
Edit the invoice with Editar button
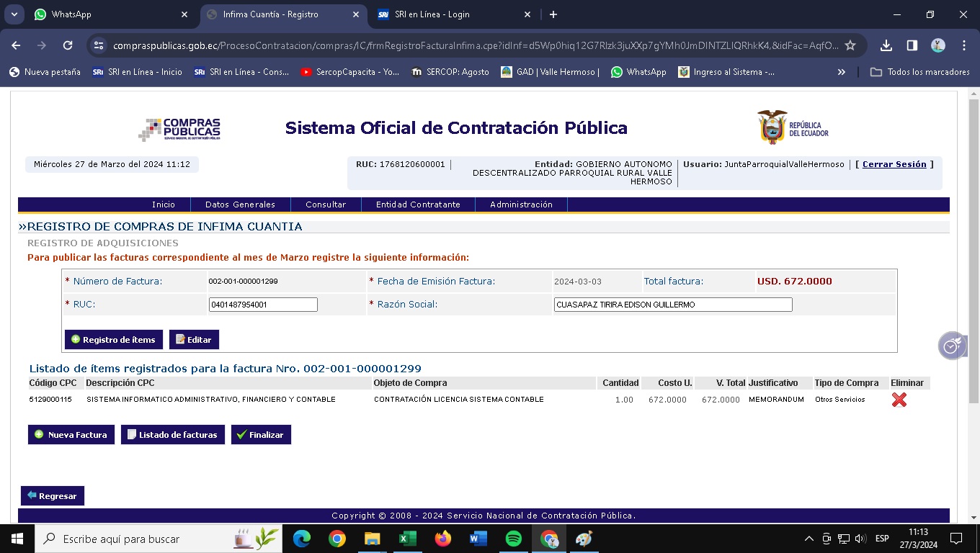coord(194,340)
